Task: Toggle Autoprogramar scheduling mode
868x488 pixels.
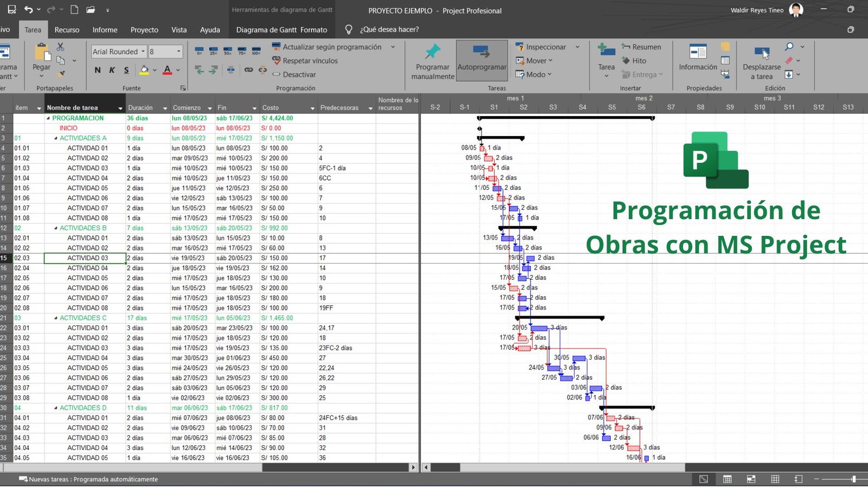Action: tap(482, 61)
